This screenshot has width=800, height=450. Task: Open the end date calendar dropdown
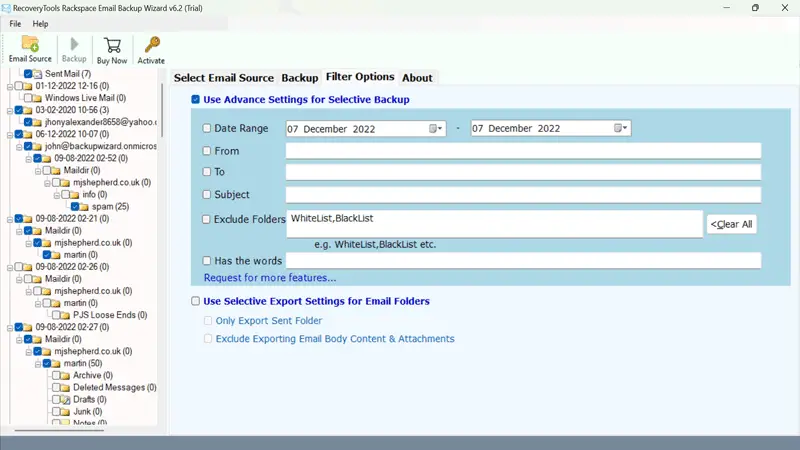[621, 129]
